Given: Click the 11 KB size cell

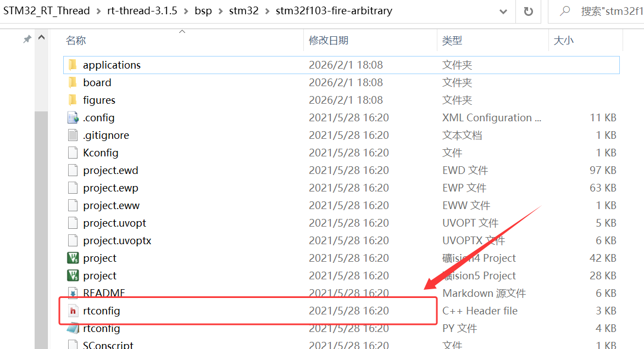Looking at the screenshot, I should [x=603, y=117].
